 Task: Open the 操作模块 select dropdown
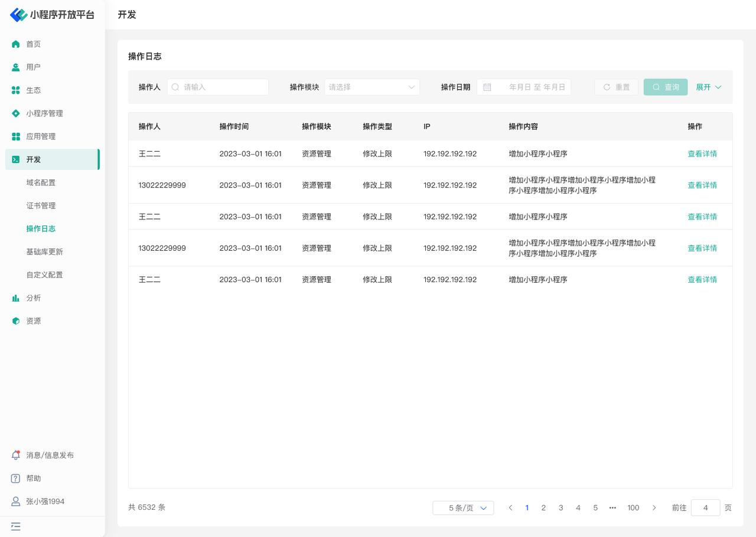372,87
